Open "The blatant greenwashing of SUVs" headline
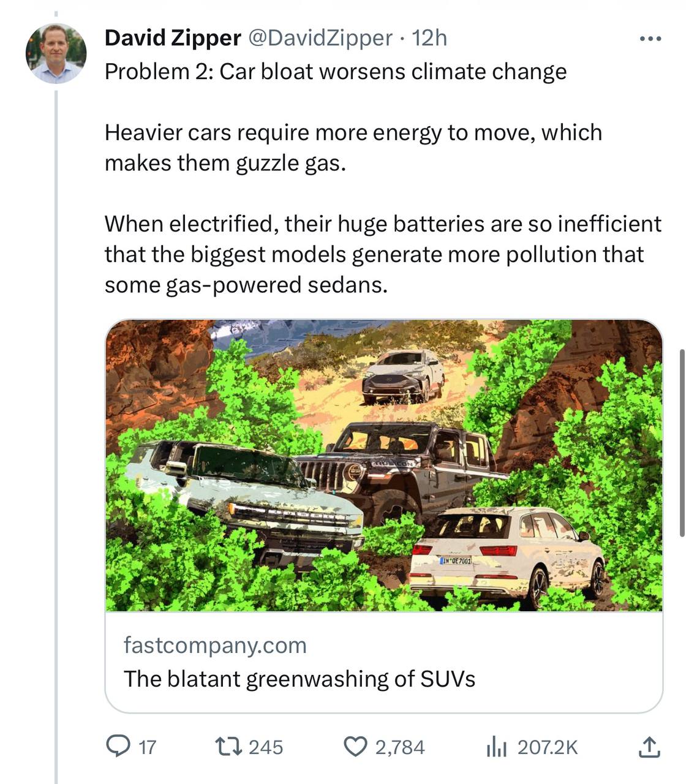The width and height of the screenshot is (689, 784). [x=299, y=679]
